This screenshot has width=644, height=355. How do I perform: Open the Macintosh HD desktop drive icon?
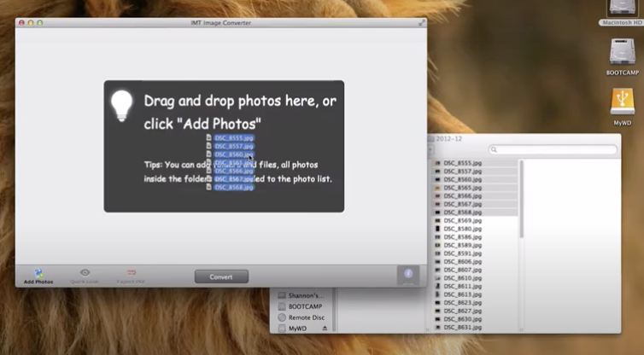(623, 12)
